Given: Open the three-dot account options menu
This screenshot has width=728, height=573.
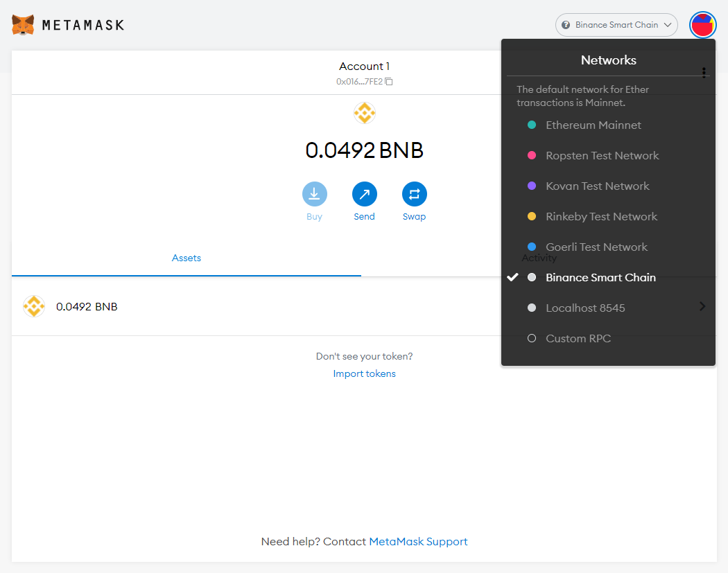Looking at the screenshot, I should click(x=704, y=72).
